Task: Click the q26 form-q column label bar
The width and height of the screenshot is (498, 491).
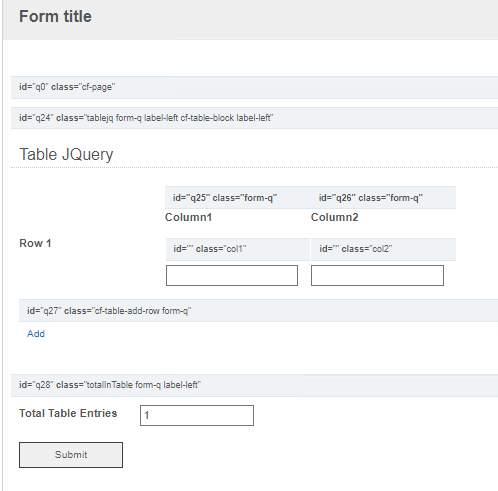Action: click(383, 198)
